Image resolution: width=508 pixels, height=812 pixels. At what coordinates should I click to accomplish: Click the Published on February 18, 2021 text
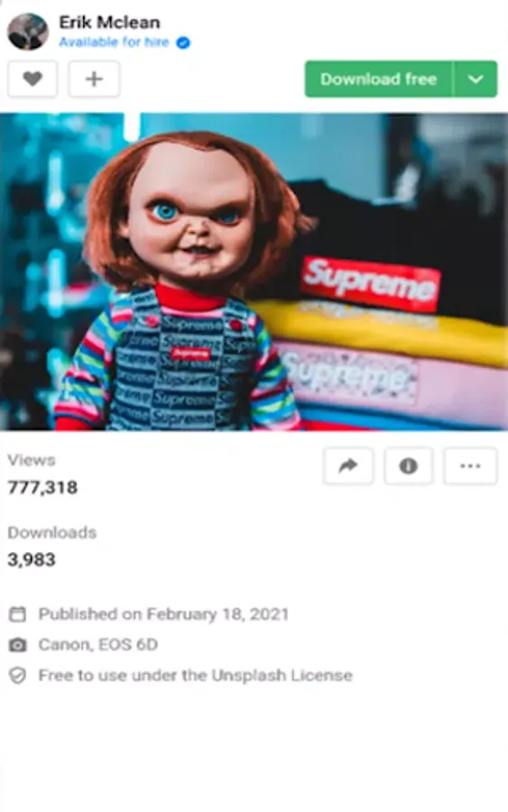(x=163, y=614)
